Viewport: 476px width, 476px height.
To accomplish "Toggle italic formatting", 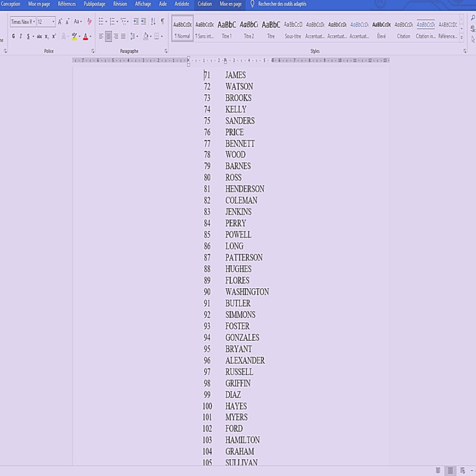I will (20, 36).
